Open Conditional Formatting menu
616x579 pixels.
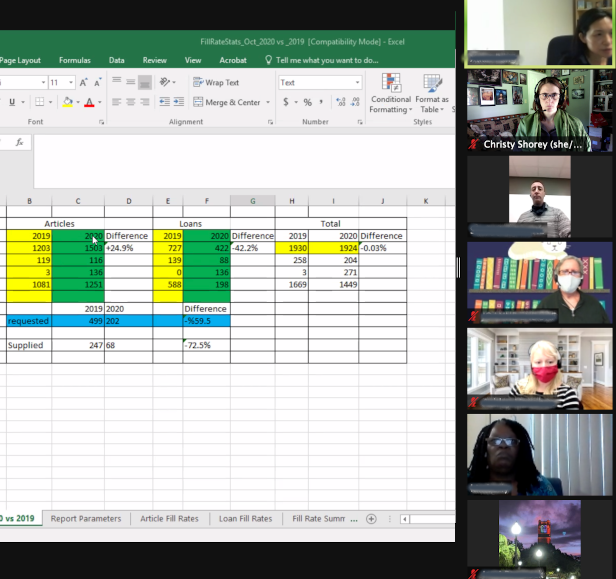[x=390, y=93]
